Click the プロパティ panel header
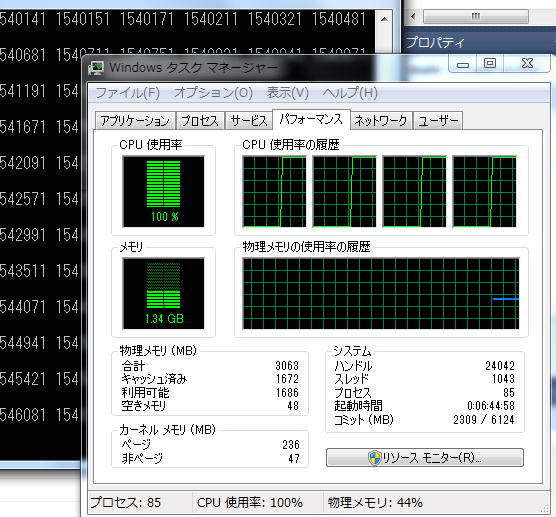 point(479,43)
